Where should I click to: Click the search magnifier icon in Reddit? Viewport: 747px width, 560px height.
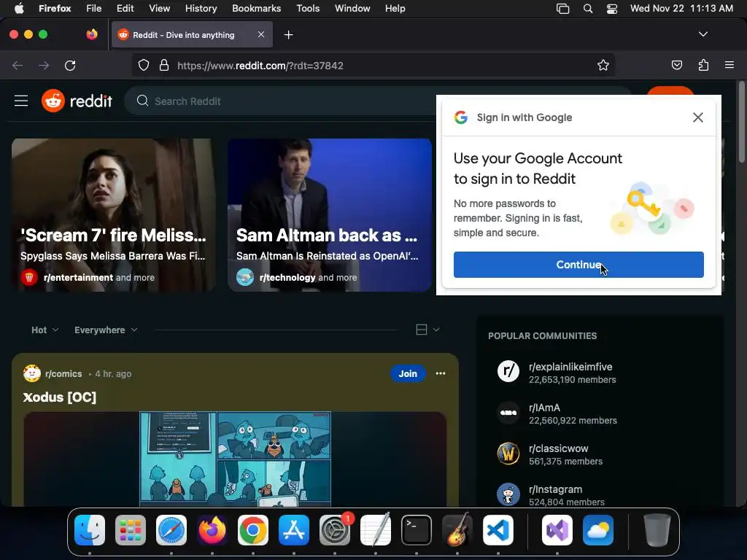(142, 101)
